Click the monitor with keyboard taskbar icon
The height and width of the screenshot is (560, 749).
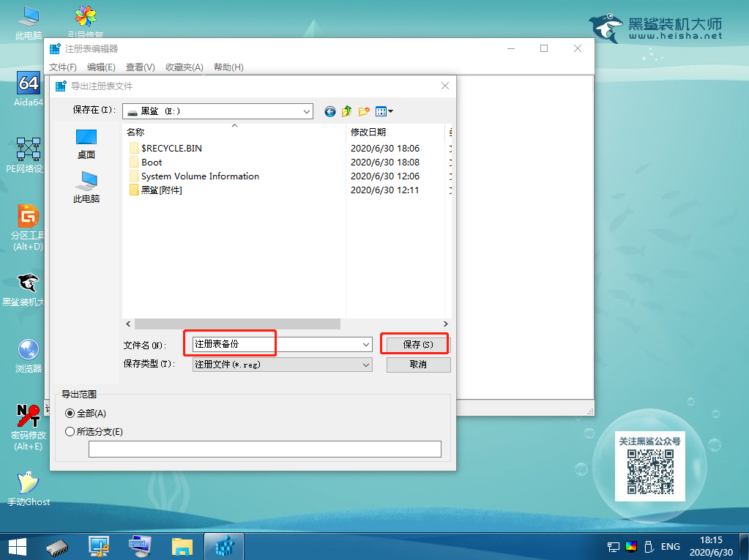point(141,547)
